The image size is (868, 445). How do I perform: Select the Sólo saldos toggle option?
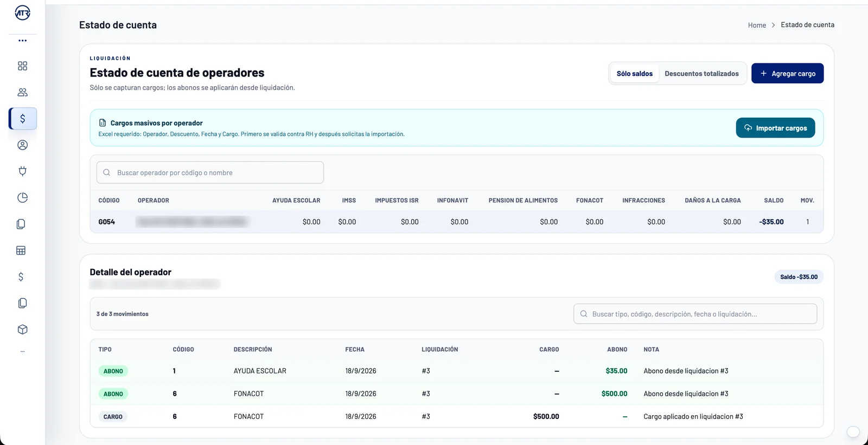click(635, 74)
